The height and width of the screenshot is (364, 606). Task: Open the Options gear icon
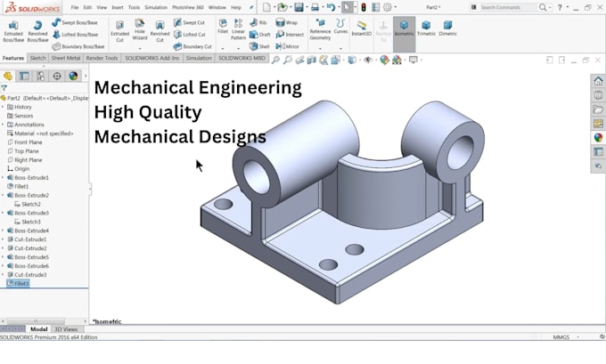click(388, 7)
